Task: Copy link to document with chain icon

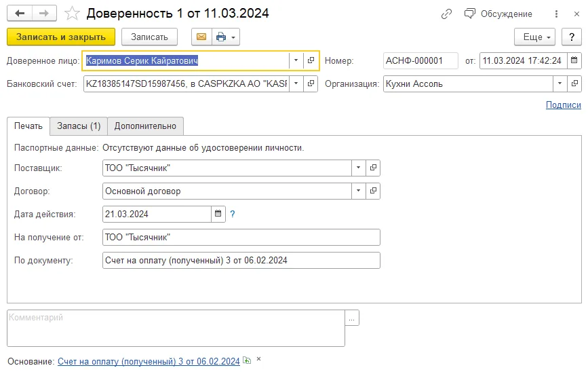Action: point(446,14)
